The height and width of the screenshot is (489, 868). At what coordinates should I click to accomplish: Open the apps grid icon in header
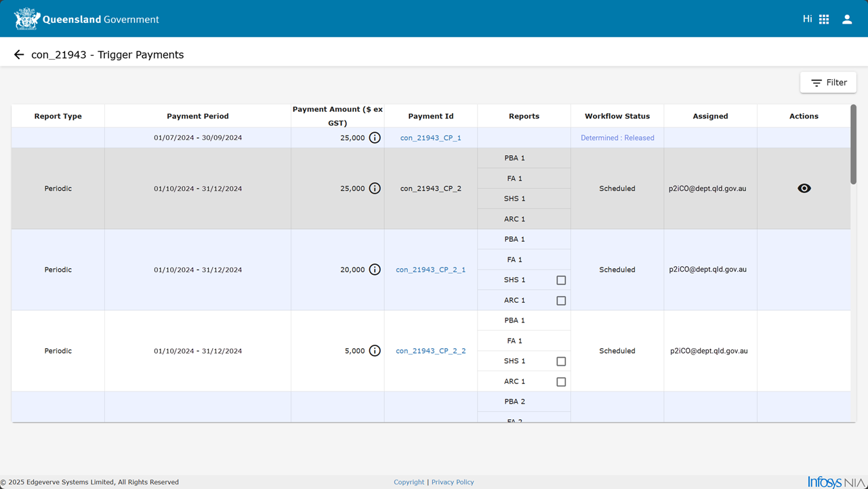tap(824, 20)
